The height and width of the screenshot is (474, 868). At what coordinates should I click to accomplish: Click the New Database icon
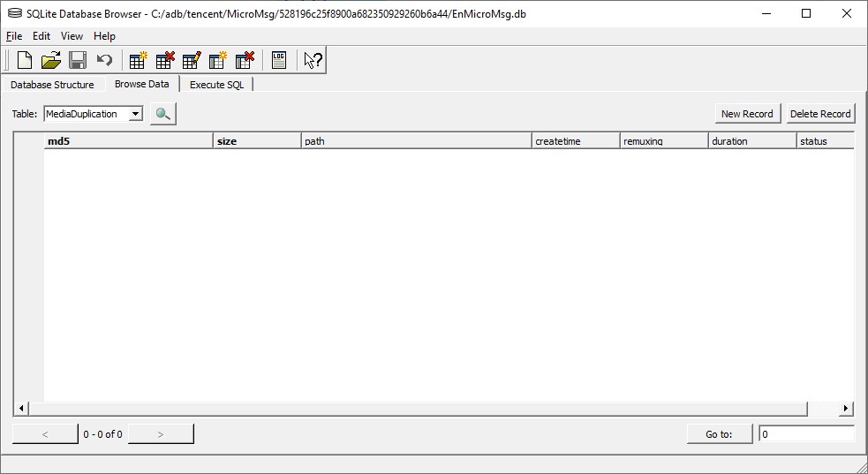click(25, 60)
